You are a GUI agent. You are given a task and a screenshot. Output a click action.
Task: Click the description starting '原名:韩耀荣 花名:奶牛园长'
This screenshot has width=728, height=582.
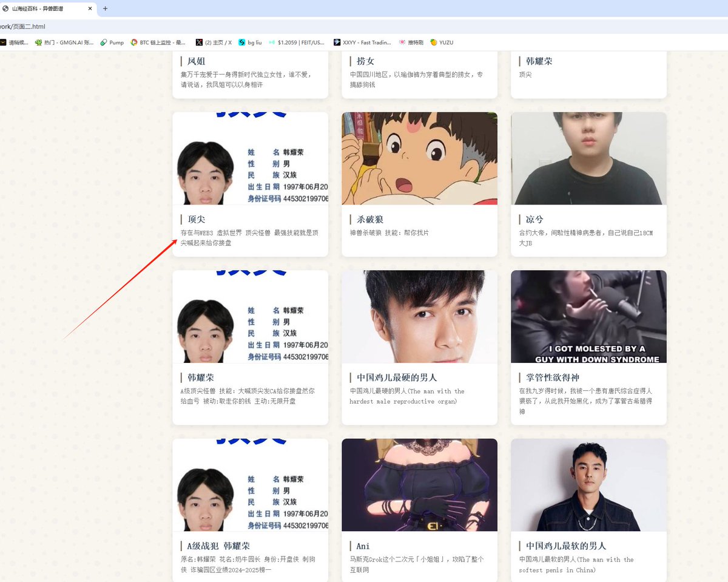click(x=248, y=564)
